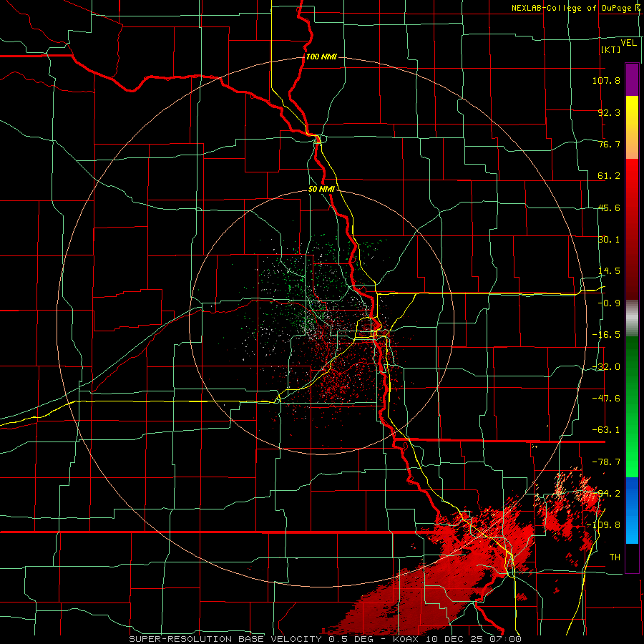644x644 pixels.
Task: Pick the red band of the velocity color bar
Action: point(632,230)
